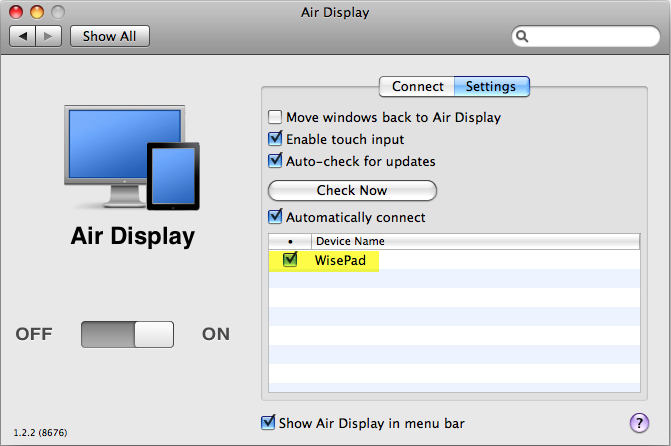Uncheck the WisePad device checkbox

[290, 259]
